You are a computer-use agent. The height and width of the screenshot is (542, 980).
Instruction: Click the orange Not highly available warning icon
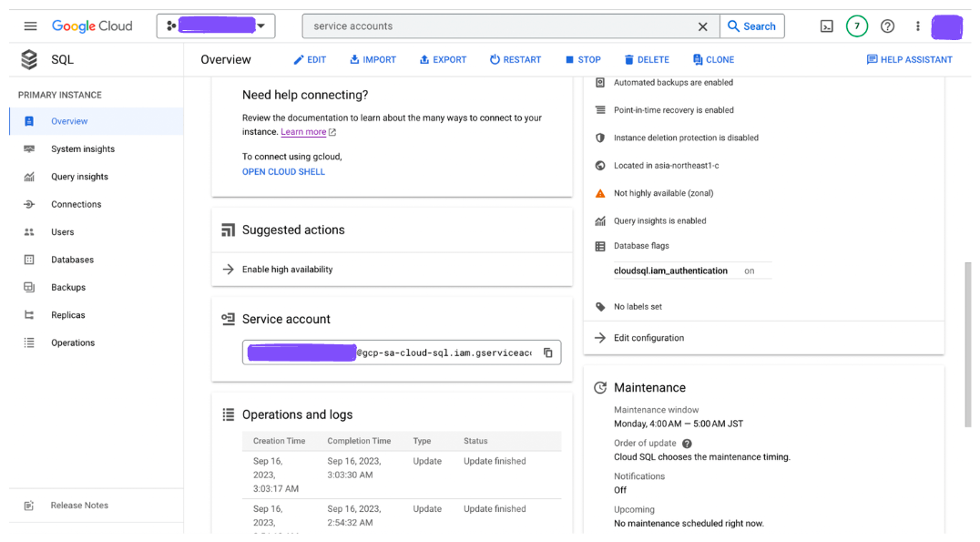coord(600,193)
